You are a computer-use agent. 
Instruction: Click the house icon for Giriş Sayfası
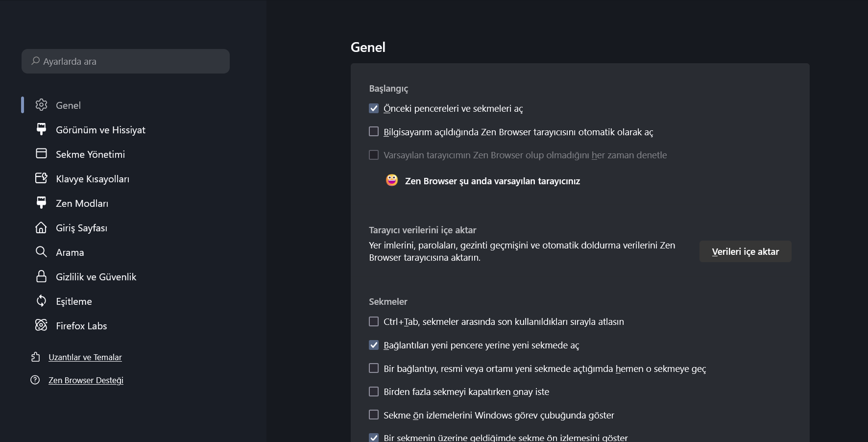coord(41,227)
